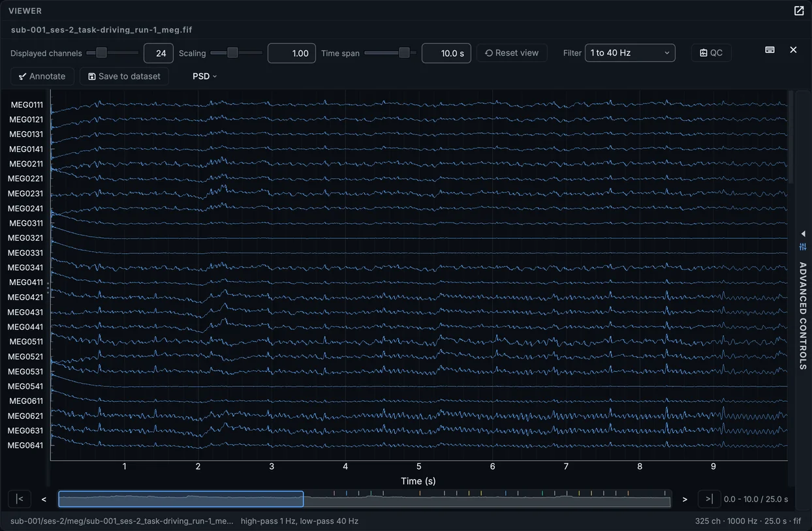Viewport: 812px width, 531px height.
Task: Select channel label MEG0631
Action: pyautogui.click(x=26, y=431)
